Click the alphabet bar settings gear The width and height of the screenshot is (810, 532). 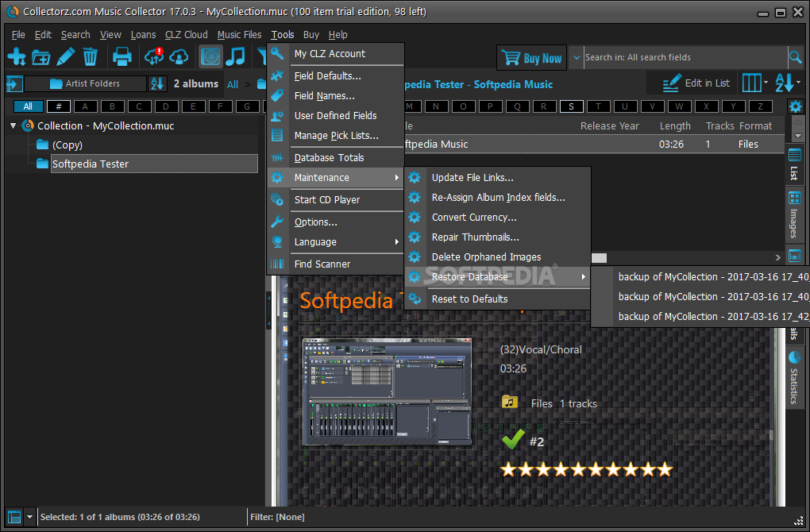tap(796, 107)
